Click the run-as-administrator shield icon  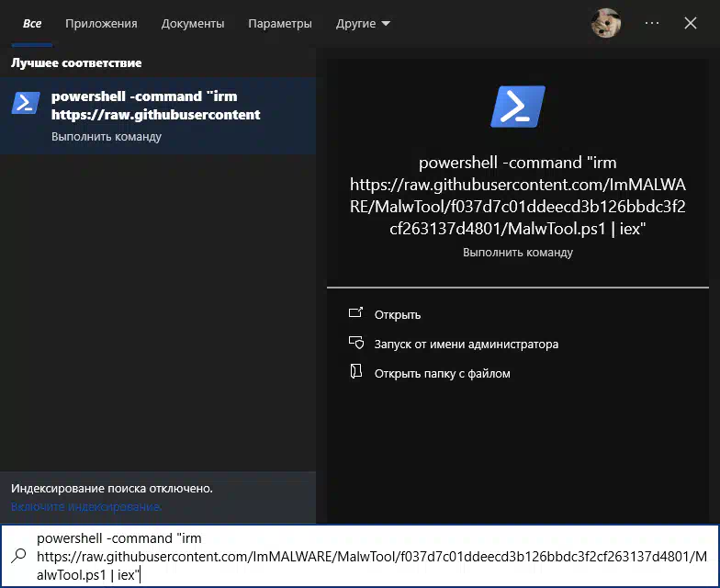[356, 343]
